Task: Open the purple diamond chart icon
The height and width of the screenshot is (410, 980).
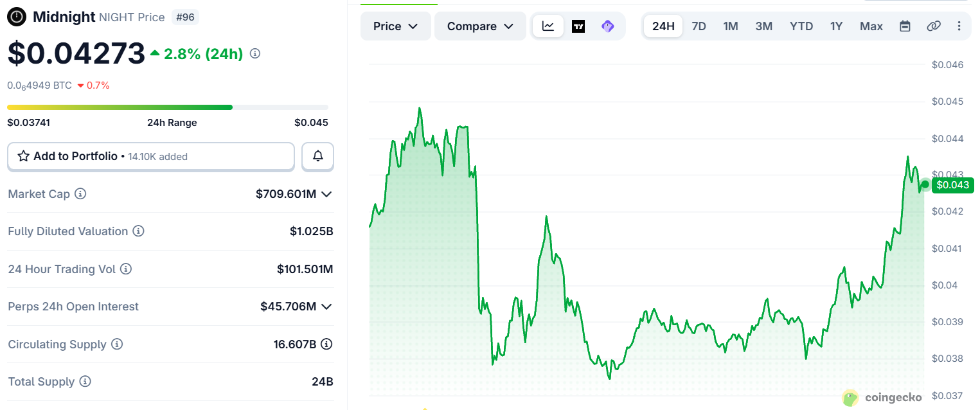Action: click(x=608, y=26)
